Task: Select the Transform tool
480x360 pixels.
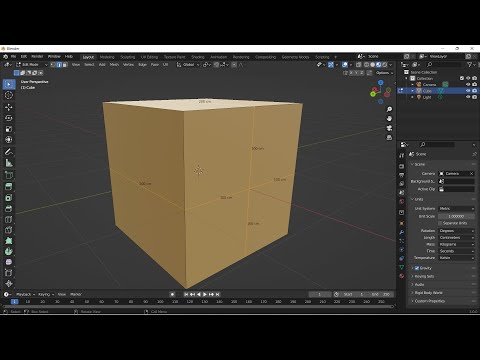Action: pos(9,140)
